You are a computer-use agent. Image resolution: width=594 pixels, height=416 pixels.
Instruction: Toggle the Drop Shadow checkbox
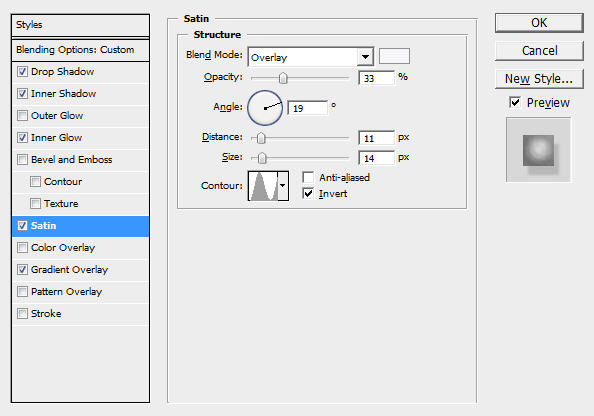23,71
